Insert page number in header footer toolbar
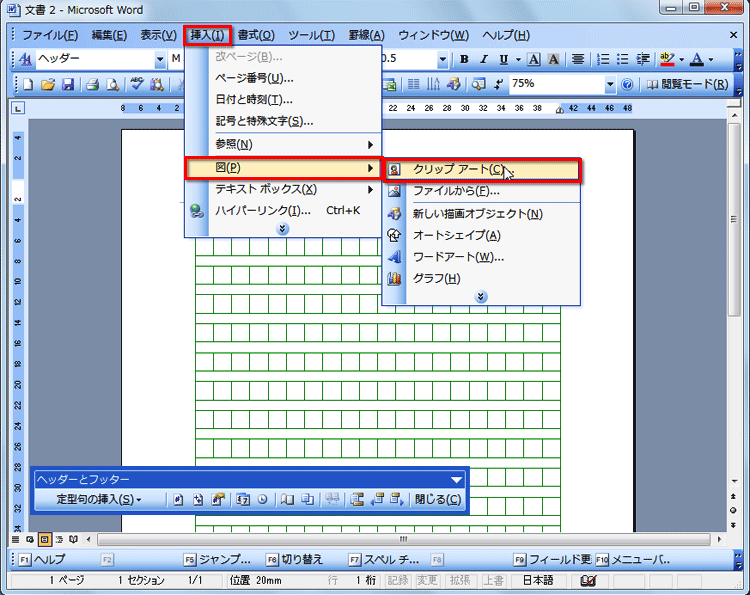Image resolution: width=750 pixels, height=595 pixels. pyautogui.click(x=178, y=500)
